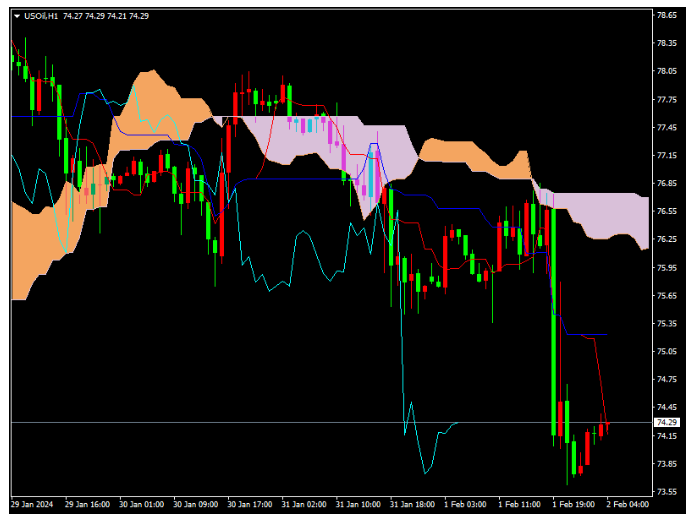Click the horizontal bid price line

300,423
